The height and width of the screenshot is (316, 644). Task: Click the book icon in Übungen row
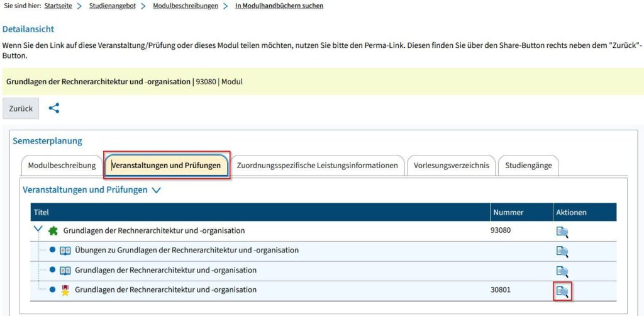(65, 251)
